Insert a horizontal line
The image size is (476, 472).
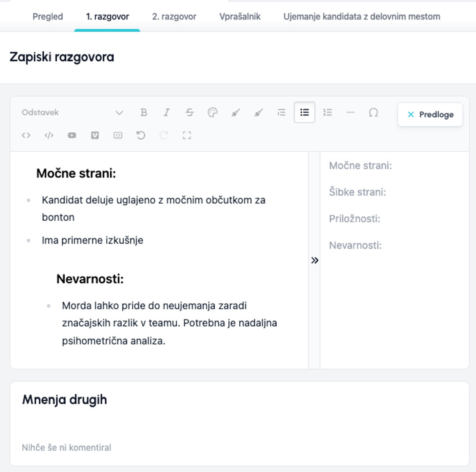click(350, 112)
